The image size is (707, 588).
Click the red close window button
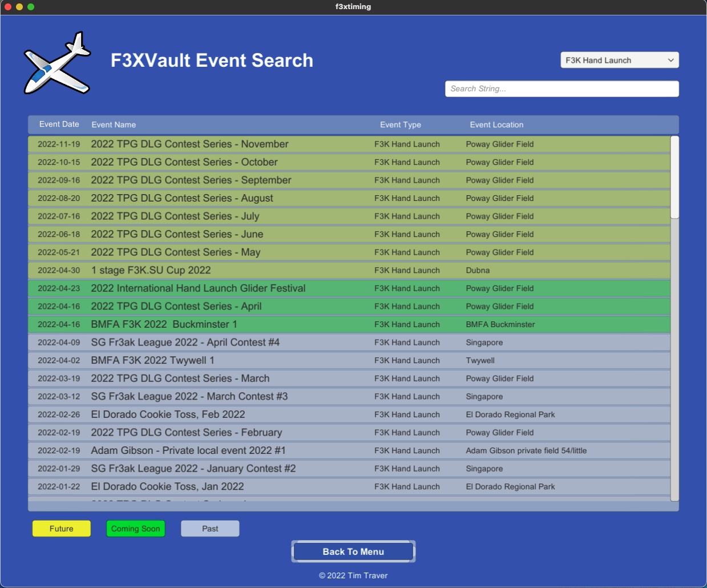pyautogui.click(x=8, y=7)
